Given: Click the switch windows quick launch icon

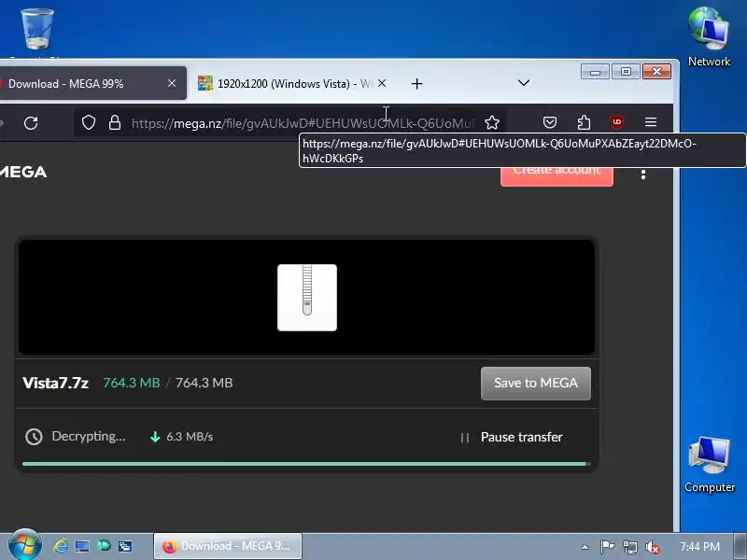Looking at the screenshot, I should 125,546.
